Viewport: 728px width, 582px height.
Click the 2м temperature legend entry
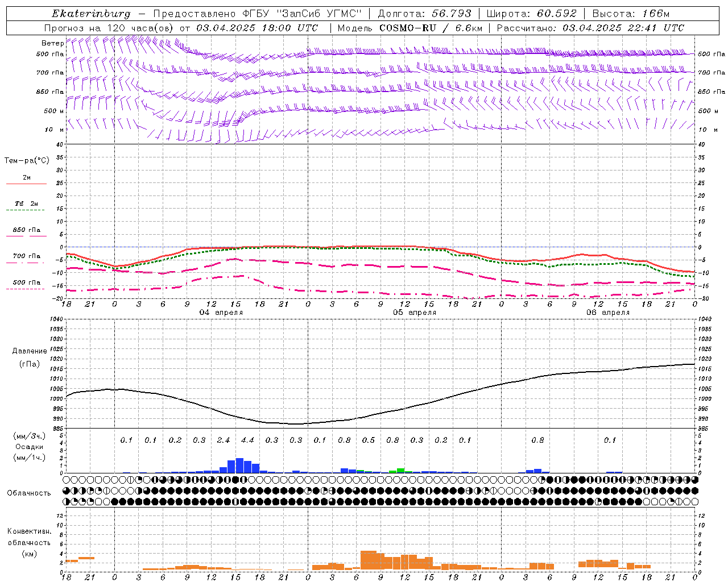27,178
